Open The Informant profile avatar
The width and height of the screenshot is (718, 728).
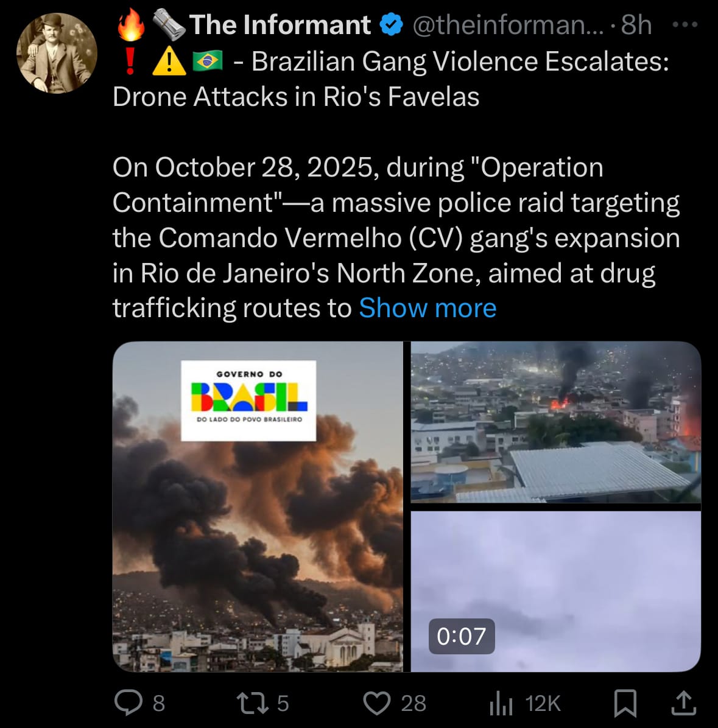click(x=57, y=53)
